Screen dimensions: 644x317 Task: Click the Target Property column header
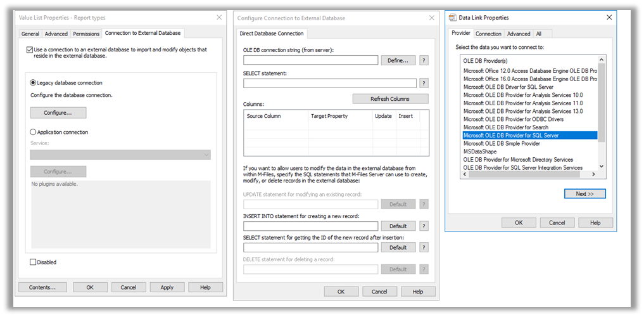pos(341,116)
